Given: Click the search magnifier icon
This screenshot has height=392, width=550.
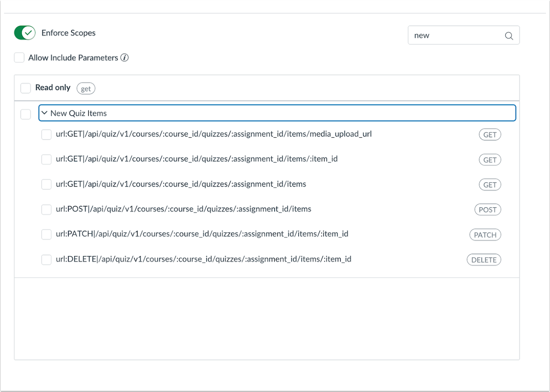Looking at the screenshot, I should point(509,36).
